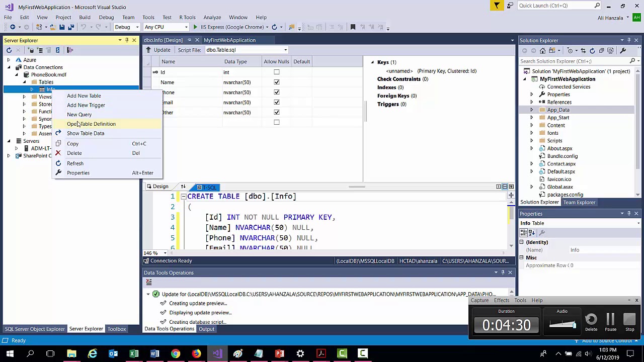Click Properties wrench icon in Solution Explorer
The image size is (644, 362).
coord(623,50)
